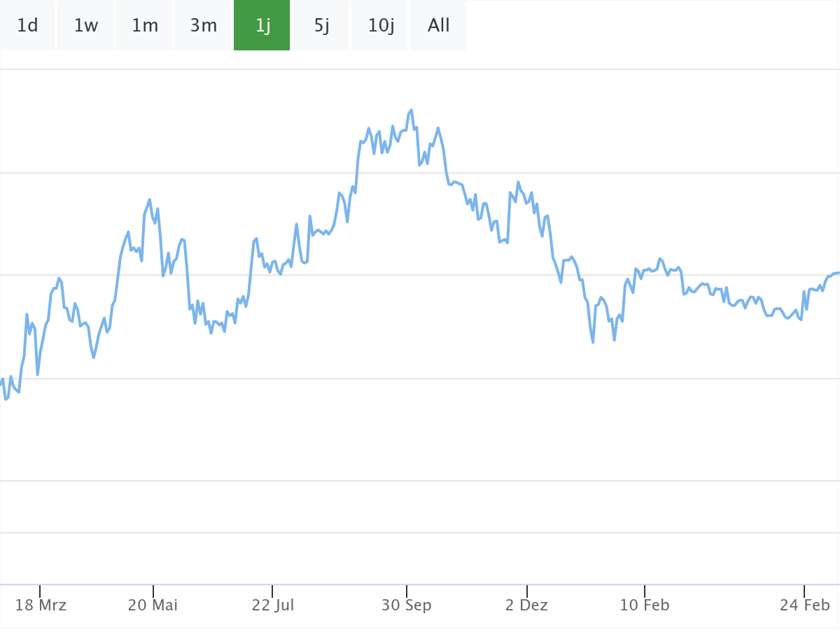Select the 1d time range tab

click(x=28, y=26)
